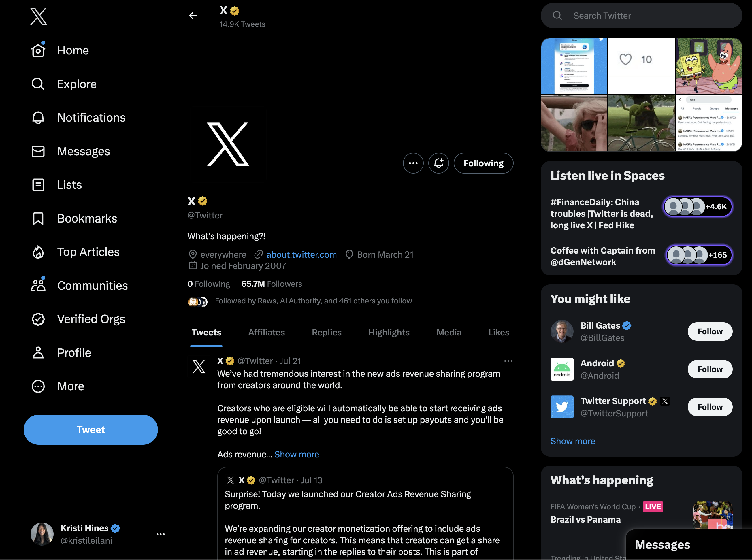
Task: Select Bookmarks from sidebar
Action: [87, 218]
